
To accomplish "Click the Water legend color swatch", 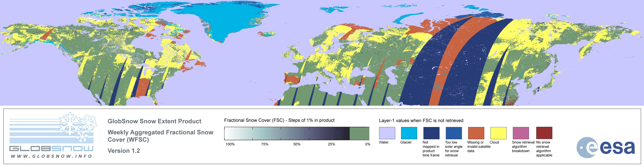I will tap(387, 133).
